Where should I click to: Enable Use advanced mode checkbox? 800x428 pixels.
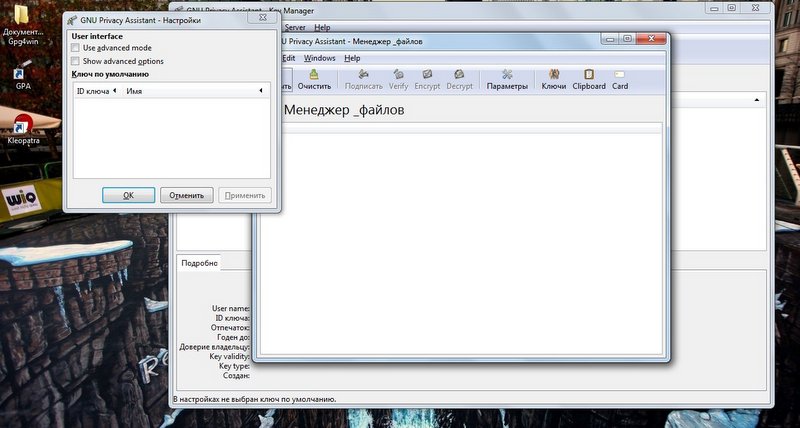(x=75, y=48)
